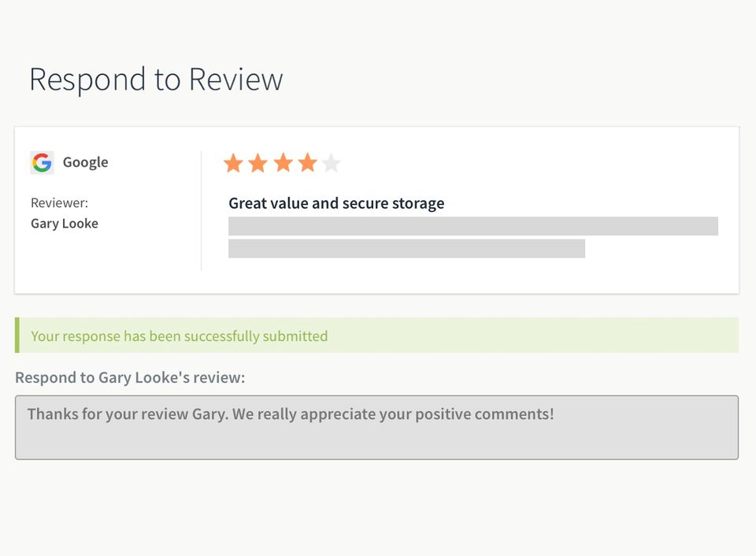This screenshot has height=556, width=756.
Task: Click the "Great value and secure storage" title
Action: coord(336,203)
